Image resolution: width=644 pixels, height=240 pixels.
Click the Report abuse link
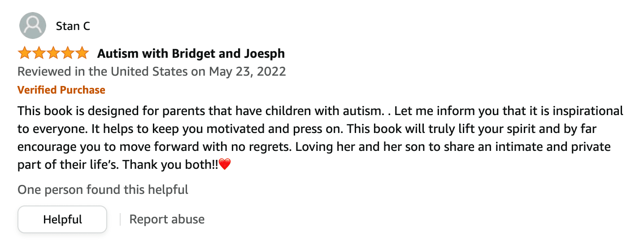[x=167, y=219]
